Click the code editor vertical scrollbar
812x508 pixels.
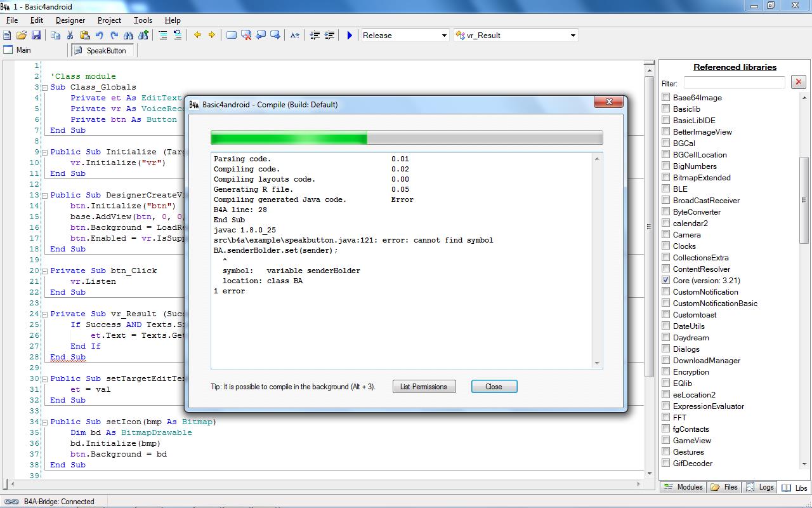pos(649,269)
